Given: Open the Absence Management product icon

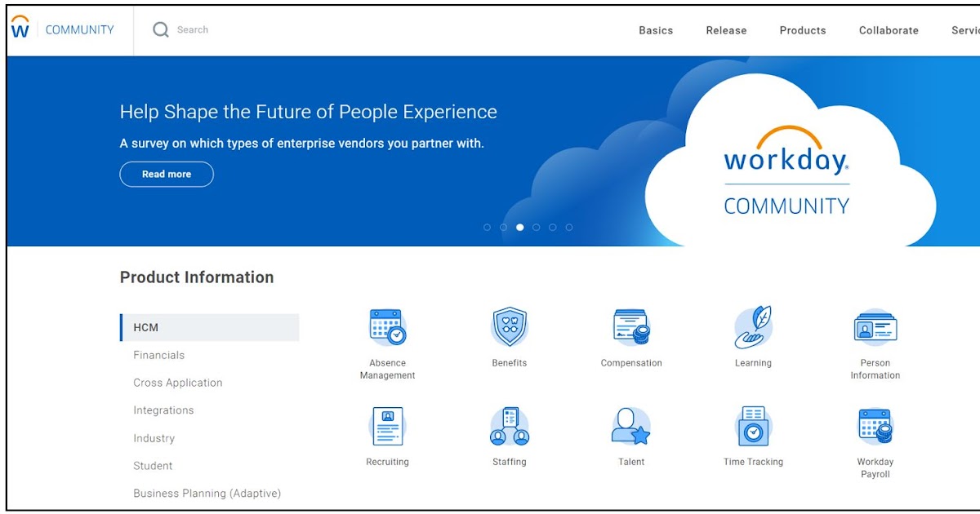Looking at the screenshot, I should (387, 326).
